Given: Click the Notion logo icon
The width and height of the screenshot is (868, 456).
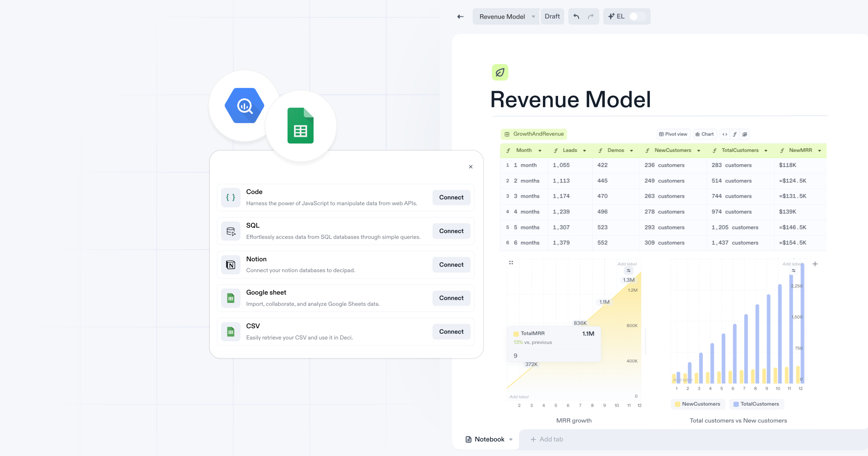Looking at the screenshot, I should tap(231, 265).
